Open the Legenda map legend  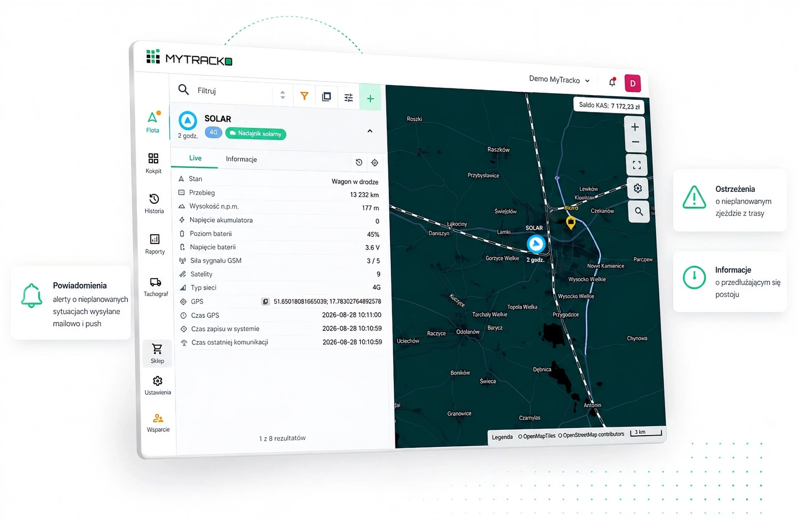click(502, 437)
